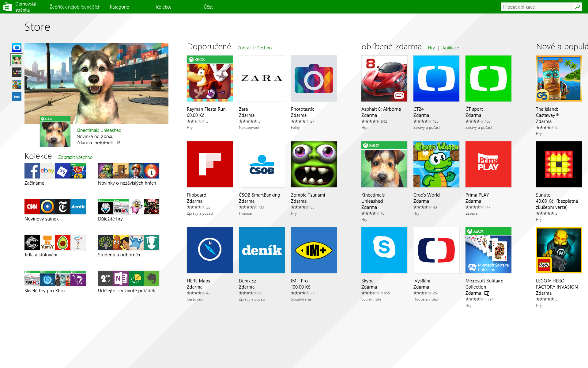The image size is (588, 368).
Task: Open the Deník.cz app tile
Action: [262, 250]
